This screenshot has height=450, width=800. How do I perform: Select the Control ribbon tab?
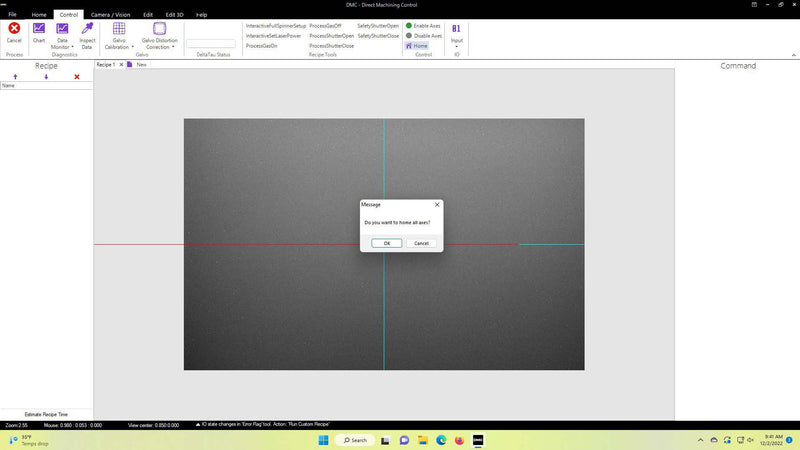[x=68, y=15]
